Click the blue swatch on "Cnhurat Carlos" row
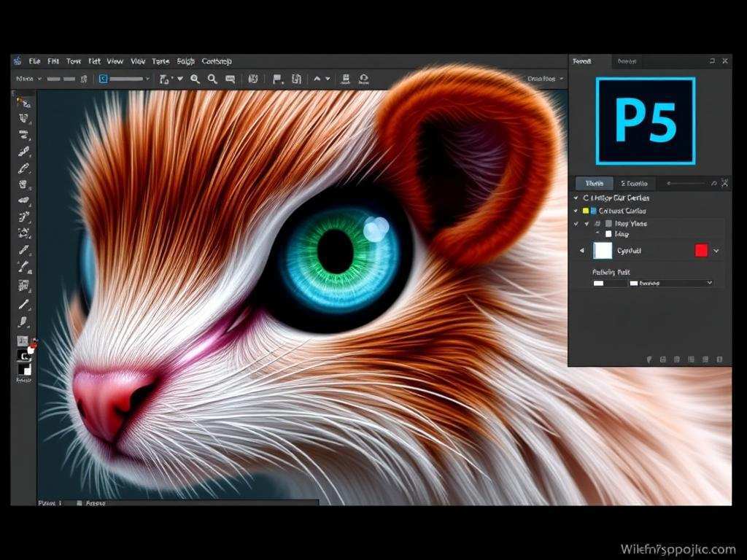The image size is (747, 560). pyautogui.click(x=594, y=211)
